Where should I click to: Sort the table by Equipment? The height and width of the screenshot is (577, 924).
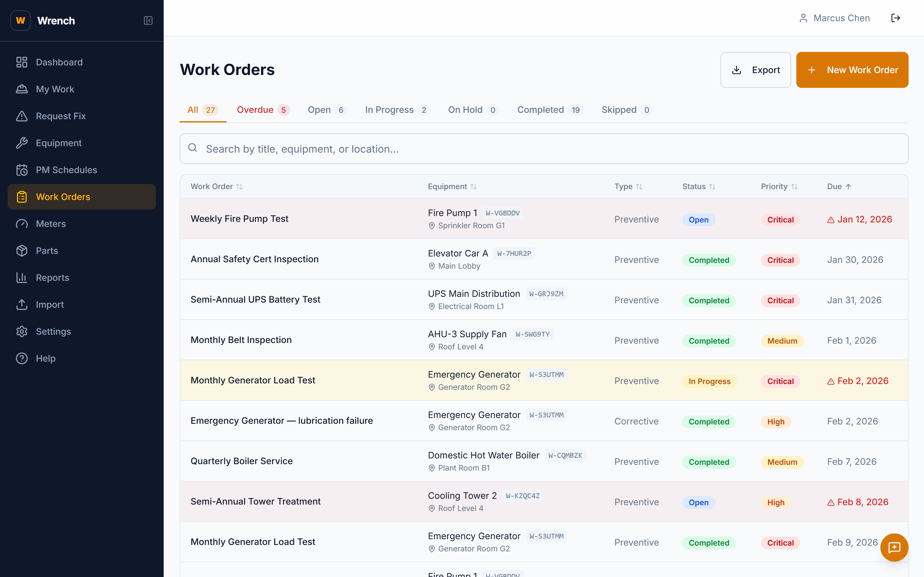(x=474, y=186)
